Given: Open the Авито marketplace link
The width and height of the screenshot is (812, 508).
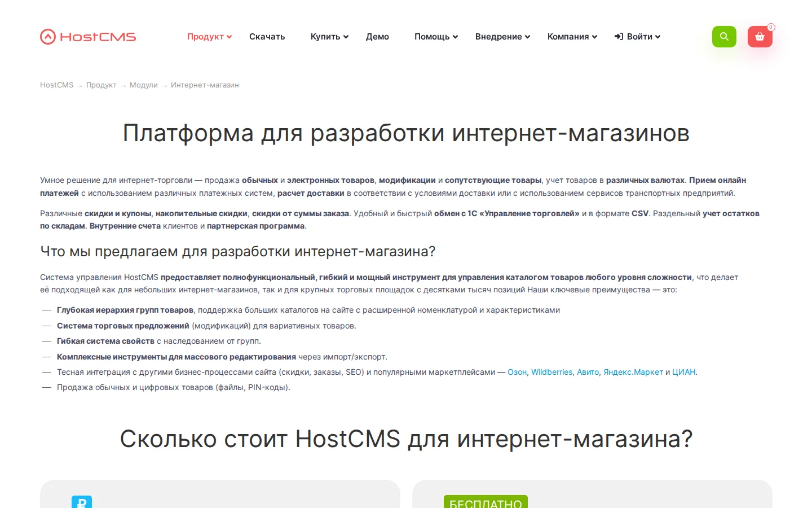Looking at the screenshot, I should pos(588,372).
